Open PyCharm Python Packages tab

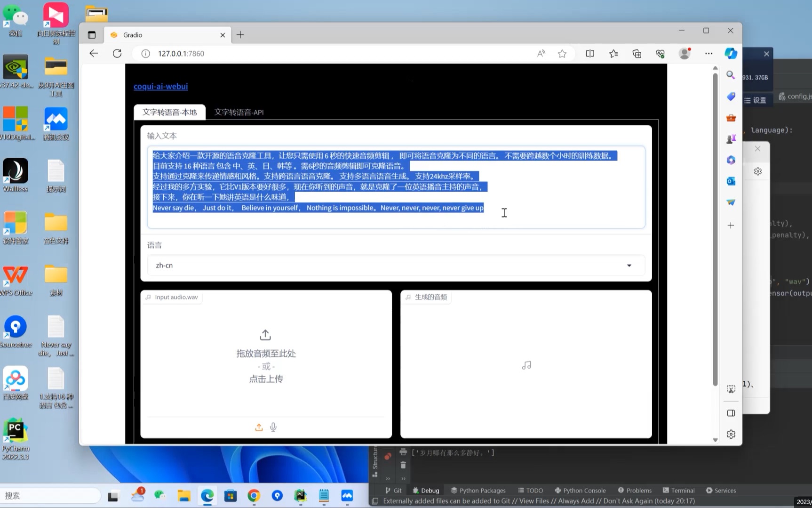pos(478,490)
